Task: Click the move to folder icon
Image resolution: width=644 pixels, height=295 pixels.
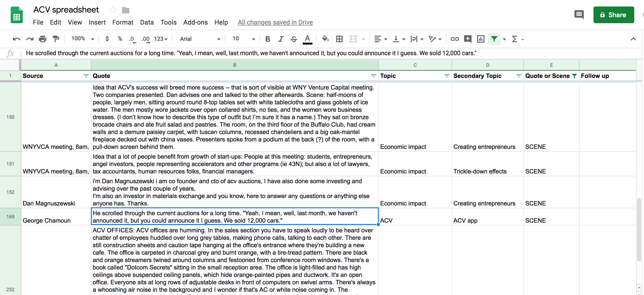Action: tap(126, 10)
